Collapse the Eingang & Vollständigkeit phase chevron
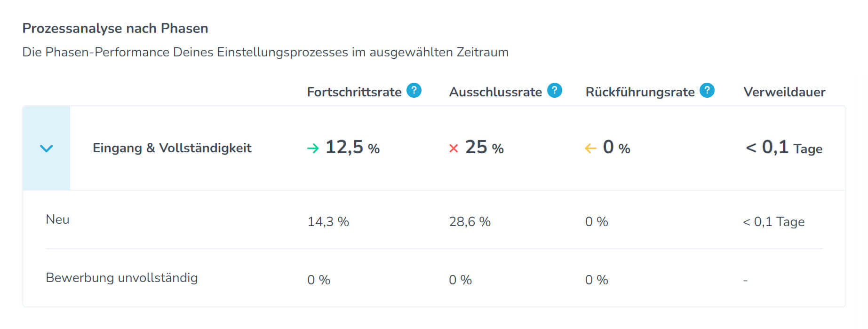This screenshot has height=329, width=868. (x=46, y=149)
